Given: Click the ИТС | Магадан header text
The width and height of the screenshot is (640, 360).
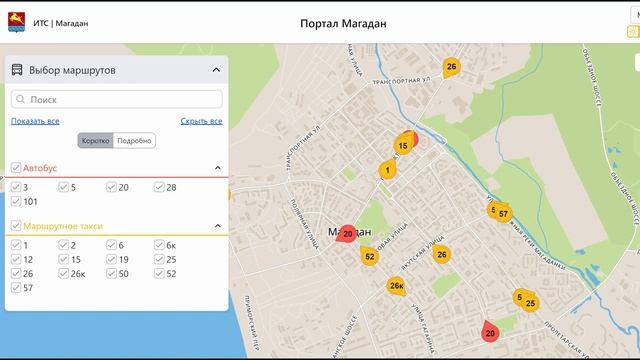Looking at the screenshot, I should (61, 23).
